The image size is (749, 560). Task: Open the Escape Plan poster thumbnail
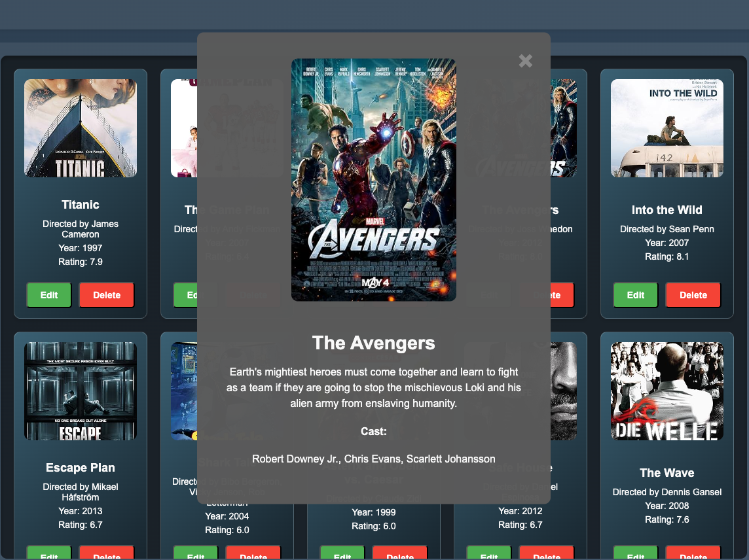[x=81, y=391]
